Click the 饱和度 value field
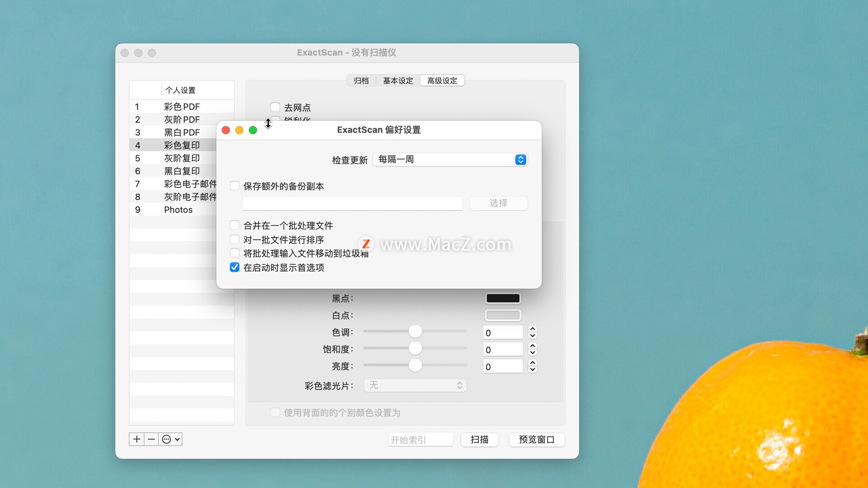 coord(503,349)
